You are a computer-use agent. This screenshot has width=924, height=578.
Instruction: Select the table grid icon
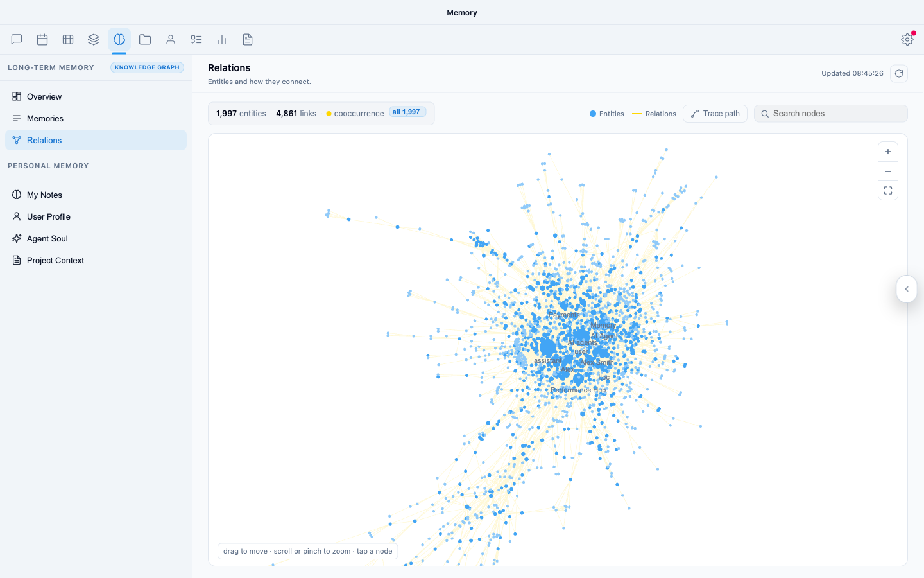tap(68, 40)
